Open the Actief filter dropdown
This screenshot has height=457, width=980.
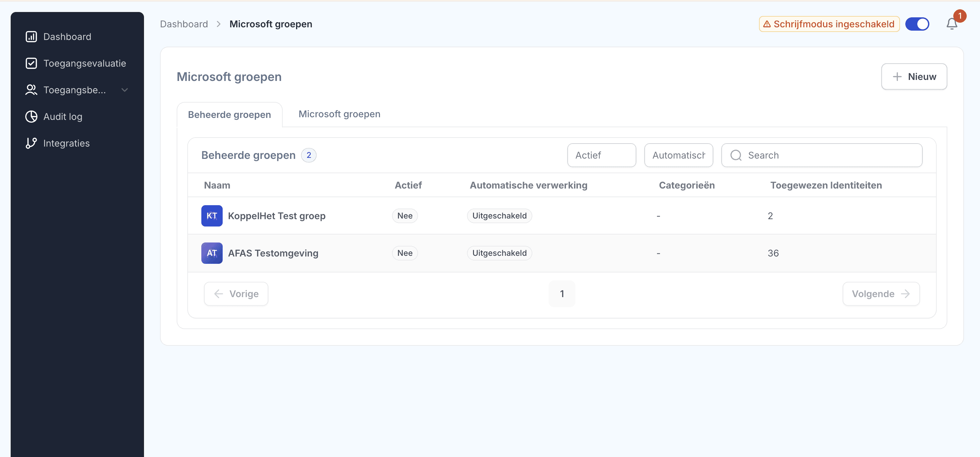click(601, 155)
